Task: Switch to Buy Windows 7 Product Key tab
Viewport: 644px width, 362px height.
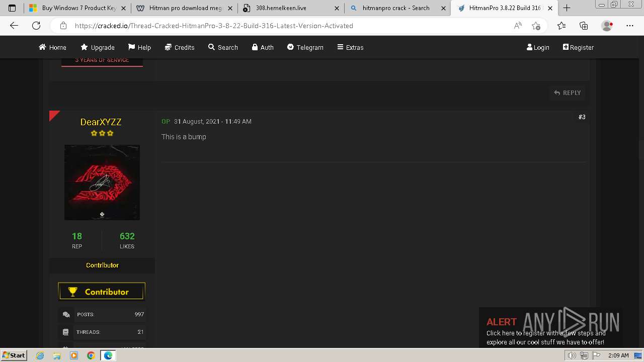Action: pos(77,8)
